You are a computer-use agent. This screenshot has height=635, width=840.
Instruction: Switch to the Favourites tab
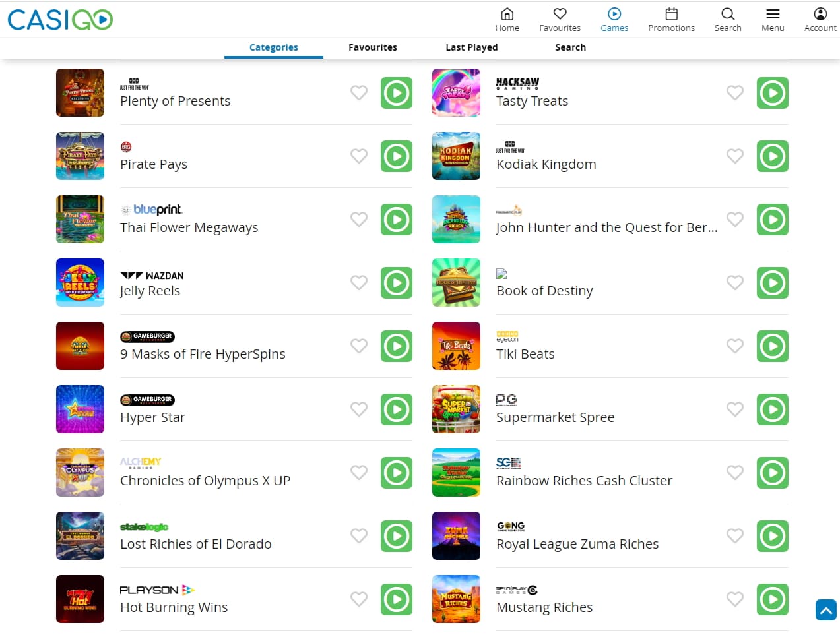373,47
